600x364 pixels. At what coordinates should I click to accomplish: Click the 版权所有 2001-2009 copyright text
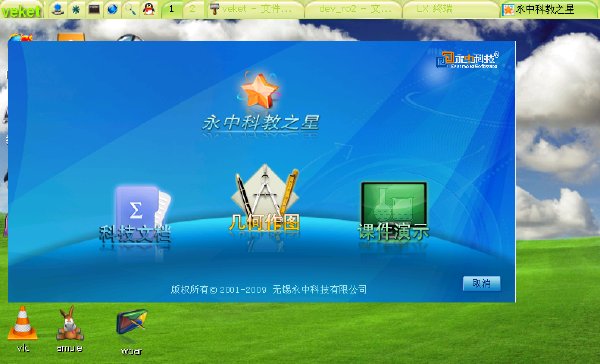click(x=269, y=289)
